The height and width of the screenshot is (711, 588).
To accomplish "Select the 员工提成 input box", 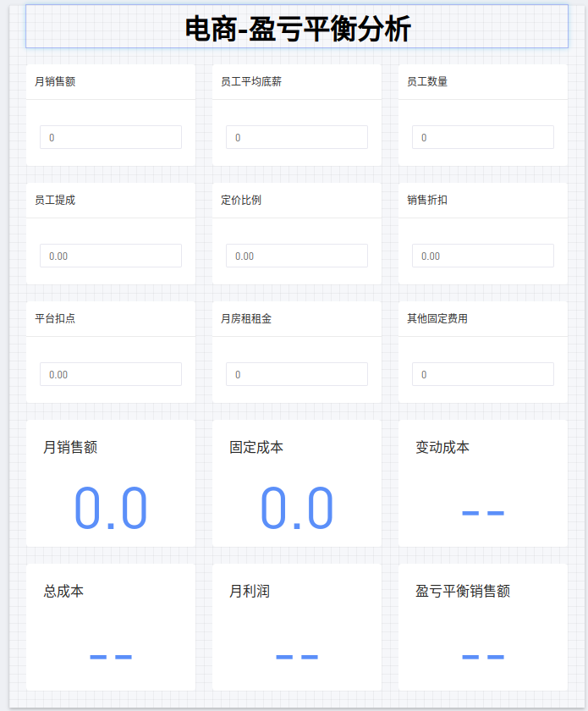I will [x=111, y=256].
